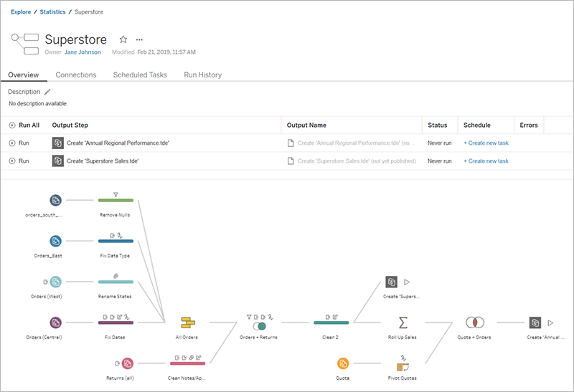Select the Remove Nulls clean step bar
This screenshot has height=392, width=574.
click(116, 201)
